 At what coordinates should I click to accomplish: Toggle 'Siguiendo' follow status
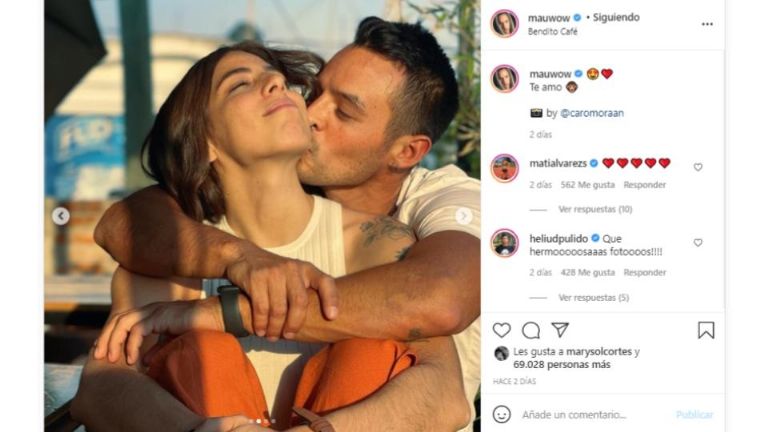point(615,17)
